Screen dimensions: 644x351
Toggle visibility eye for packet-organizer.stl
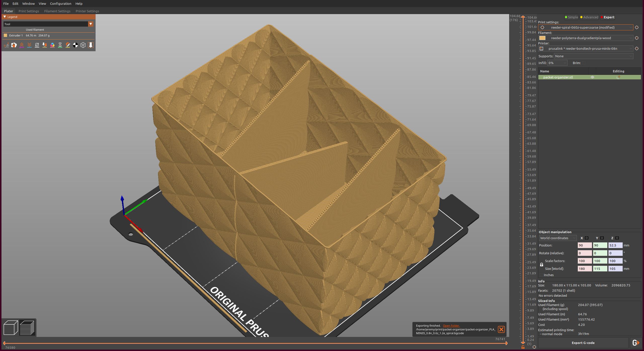[x=592, y=77]
